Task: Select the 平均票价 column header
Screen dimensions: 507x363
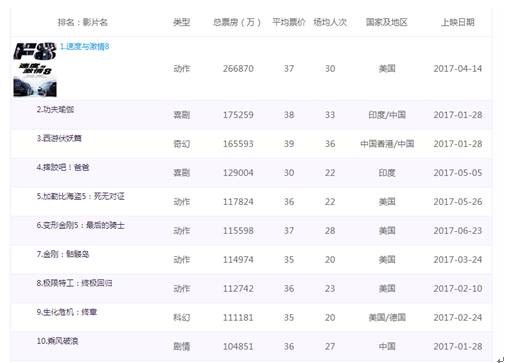Action: [x=289, y=22]
